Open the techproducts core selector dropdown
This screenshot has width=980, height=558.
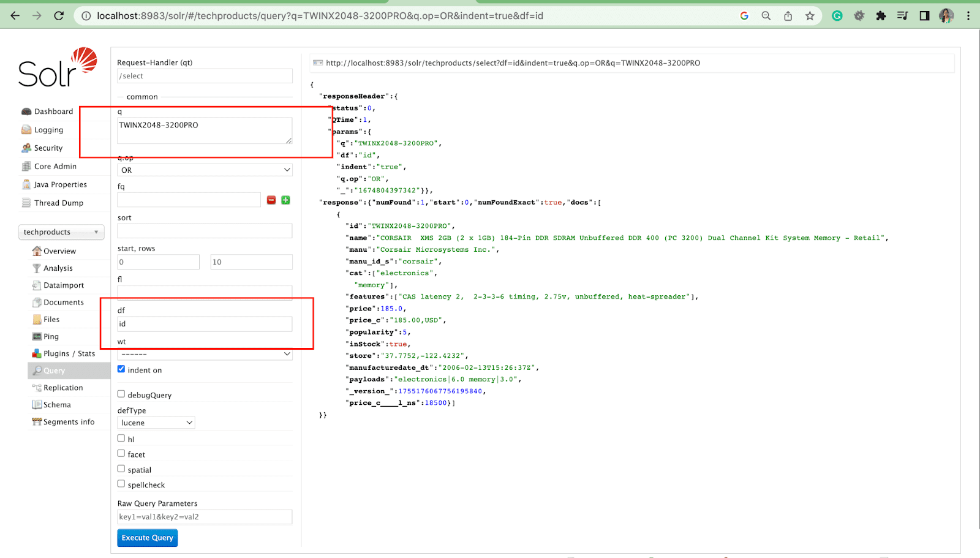point(61,232)
